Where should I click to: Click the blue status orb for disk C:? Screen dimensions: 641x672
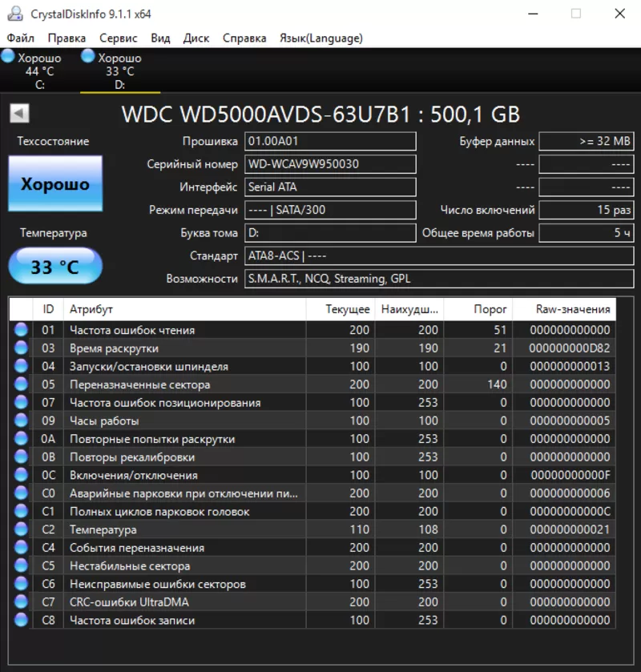tap(8, 57)
